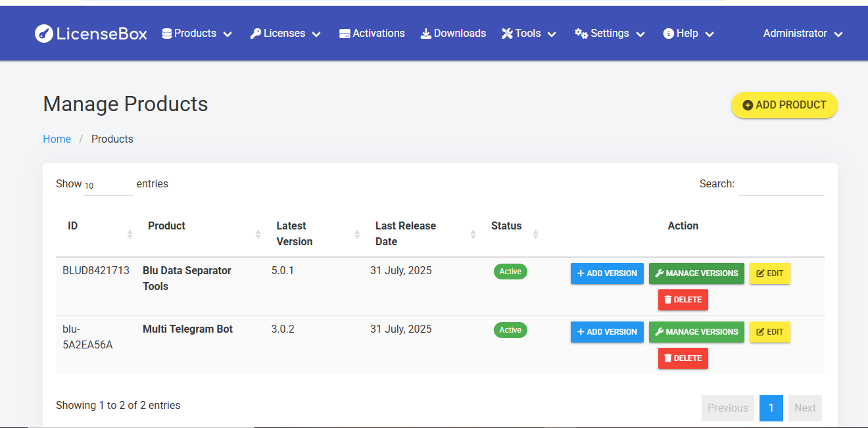Click the Search input field
This screenshot has width=868, height=428.
[781, 185]
